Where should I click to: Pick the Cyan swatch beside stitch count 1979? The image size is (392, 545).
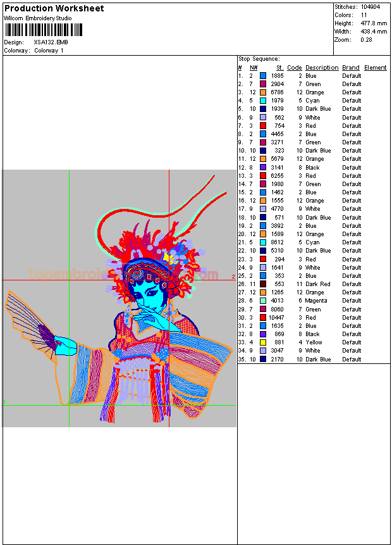point(263,101)
